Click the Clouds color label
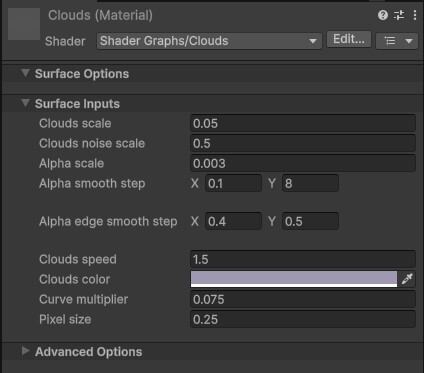 coord(74,279)
